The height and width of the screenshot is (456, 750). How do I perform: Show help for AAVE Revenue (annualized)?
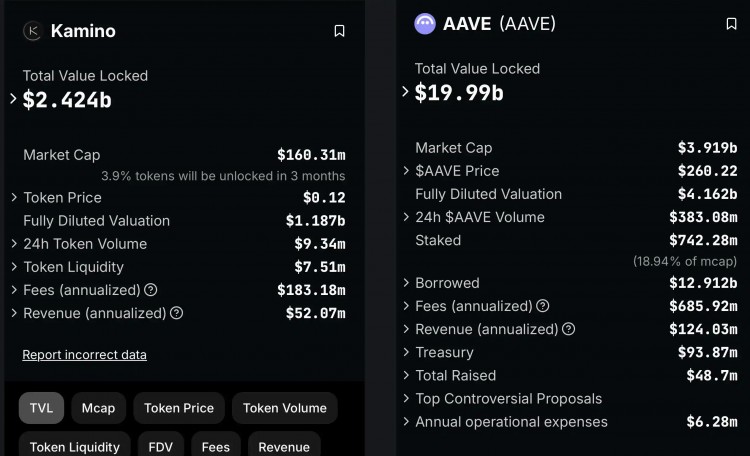tap(569, 329)
